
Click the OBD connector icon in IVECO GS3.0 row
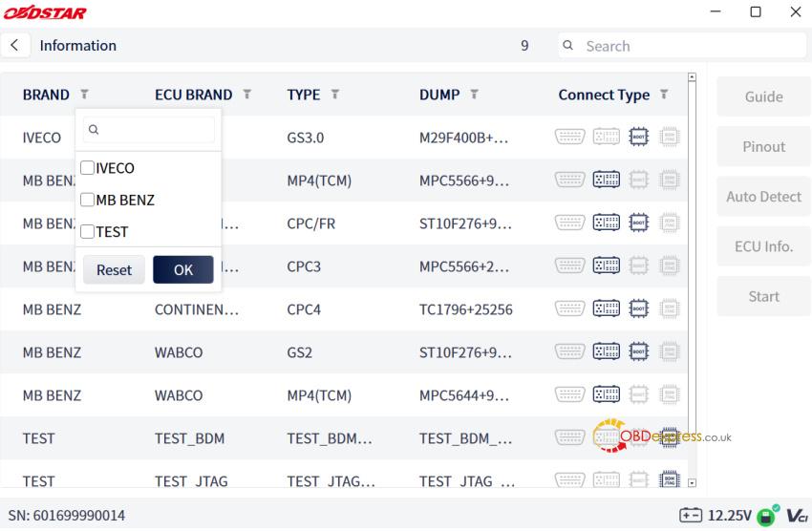click(x=569, y=138)
